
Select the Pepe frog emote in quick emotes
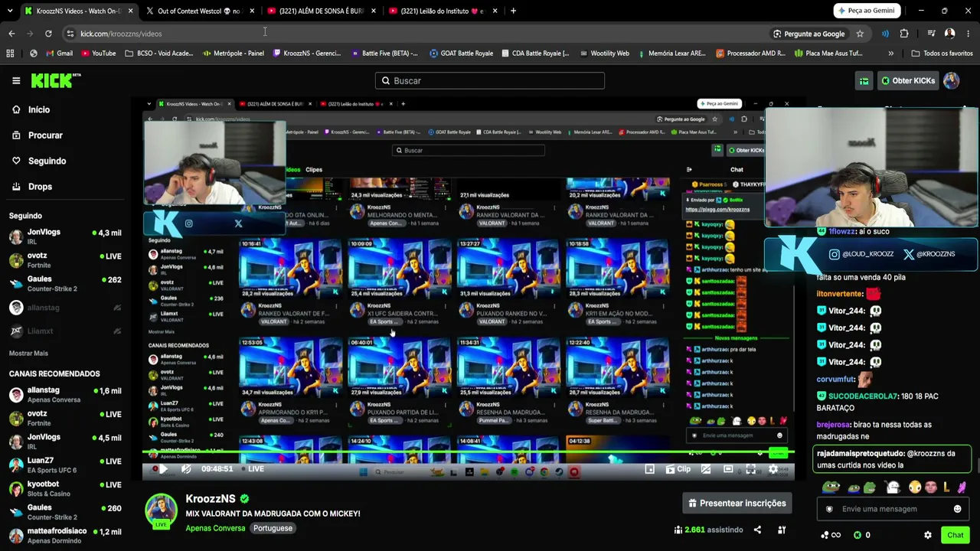pyautogui.click(x=831, y=487)
